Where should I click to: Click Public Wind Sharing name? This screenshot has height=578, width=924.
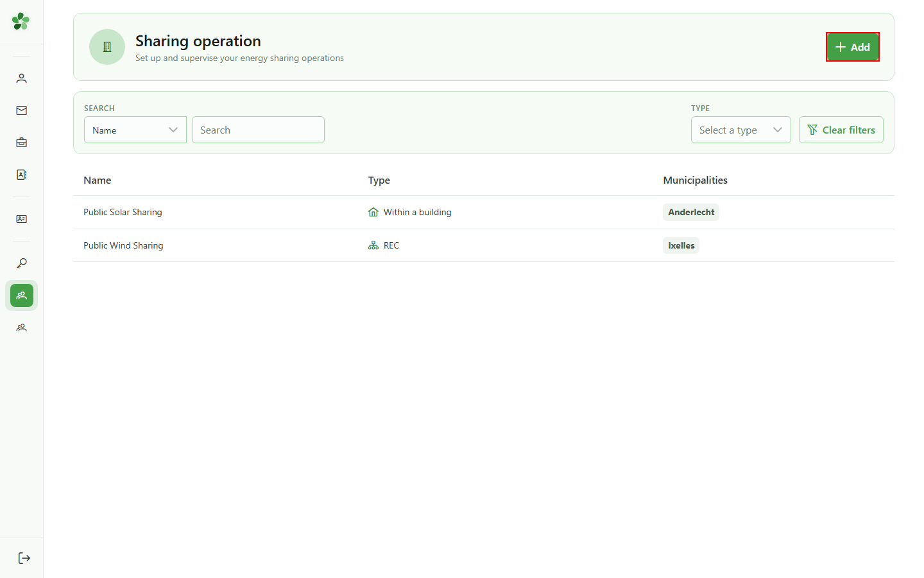[x=123, y=245]
